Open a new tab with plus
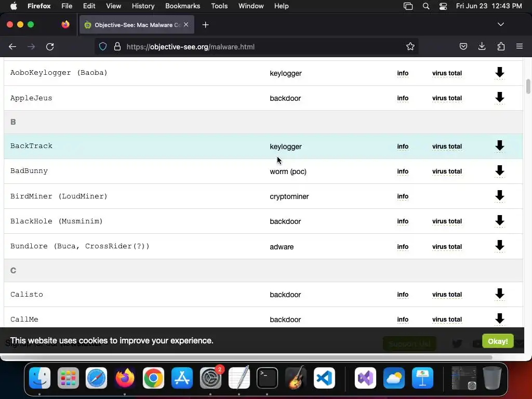Screen dimensions: 532x399 (x=205, y=25)
